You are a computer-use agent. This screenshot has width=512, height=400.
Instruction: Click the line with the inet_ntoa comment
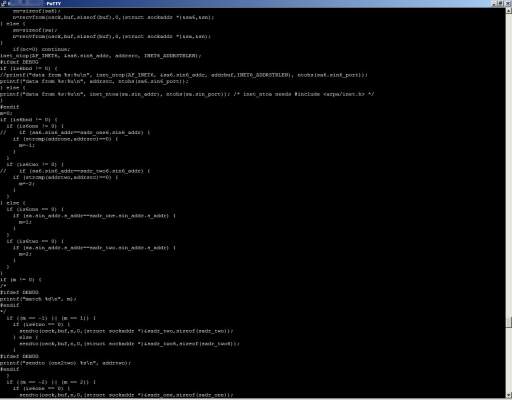[x=187, y=94]
